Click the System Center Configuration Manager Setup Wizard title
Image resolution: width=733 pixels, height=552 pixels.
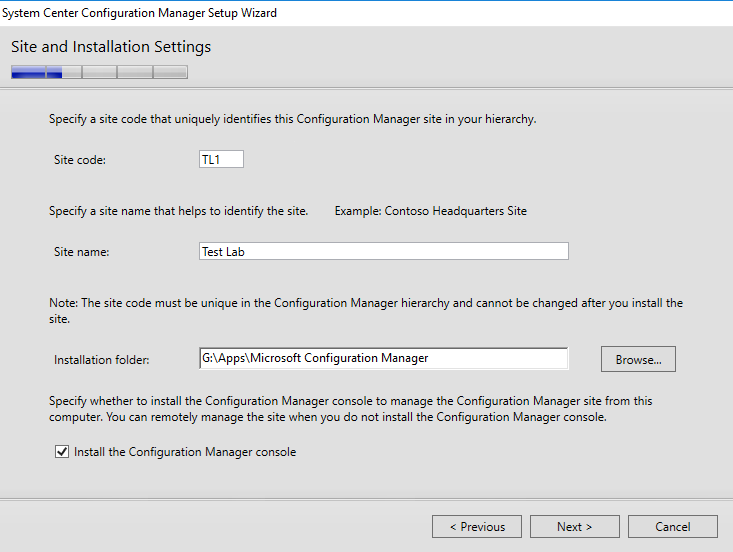[139, 13]
